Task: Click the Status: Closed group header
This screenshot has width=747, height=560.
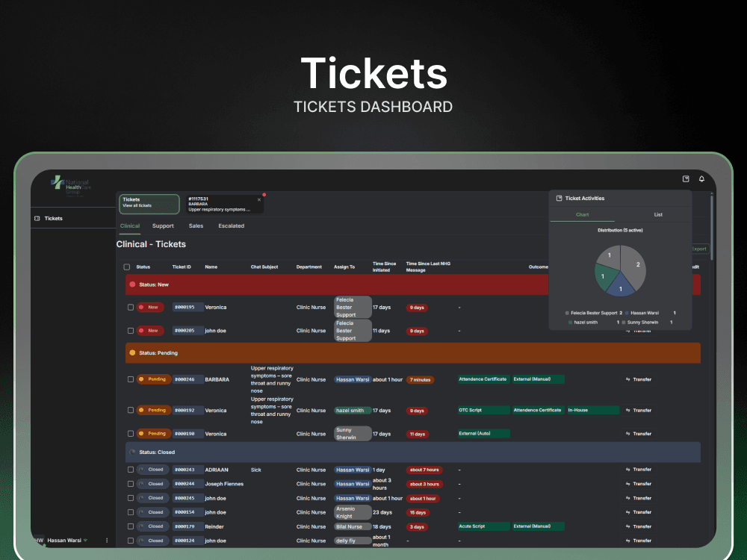Action: (x=413, y=452)
